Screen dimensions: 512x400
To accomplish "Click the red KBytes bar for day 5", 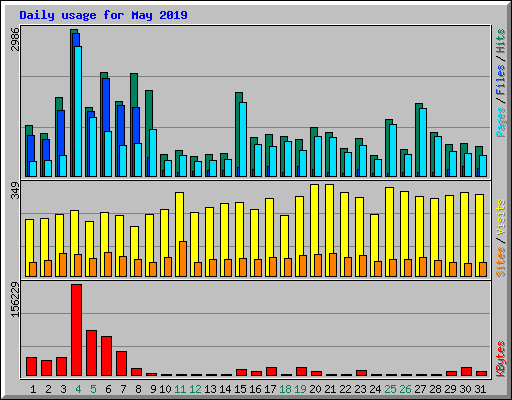I will (91, 353).
